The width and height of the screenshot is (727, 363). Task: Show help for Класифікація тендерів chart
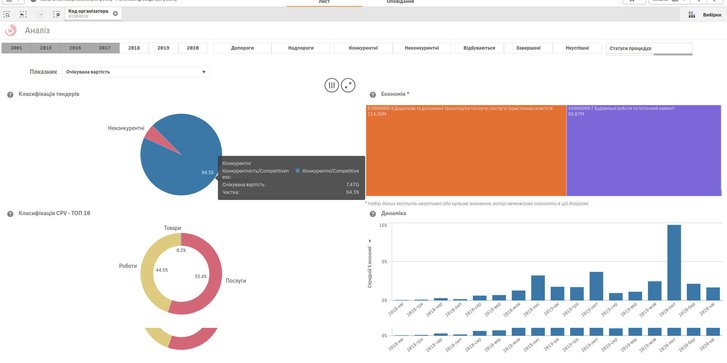[10, 95]
